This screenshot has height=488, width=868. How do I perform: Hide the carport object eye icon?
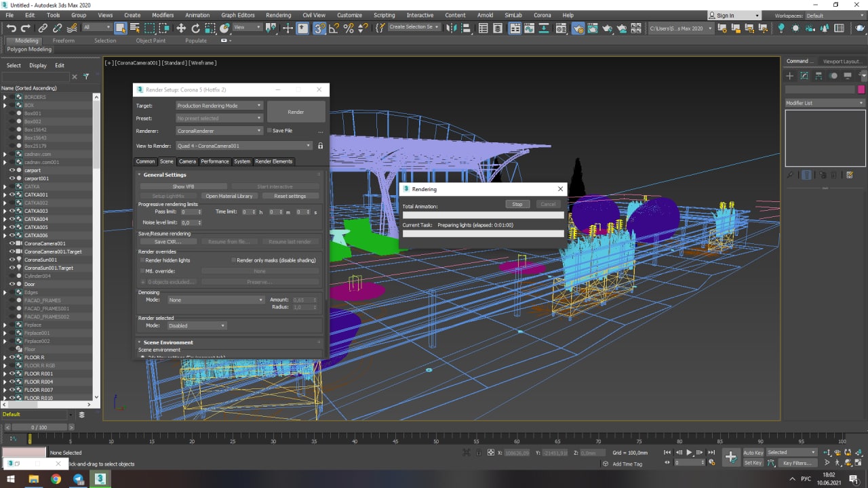click(x=12, y=170)
